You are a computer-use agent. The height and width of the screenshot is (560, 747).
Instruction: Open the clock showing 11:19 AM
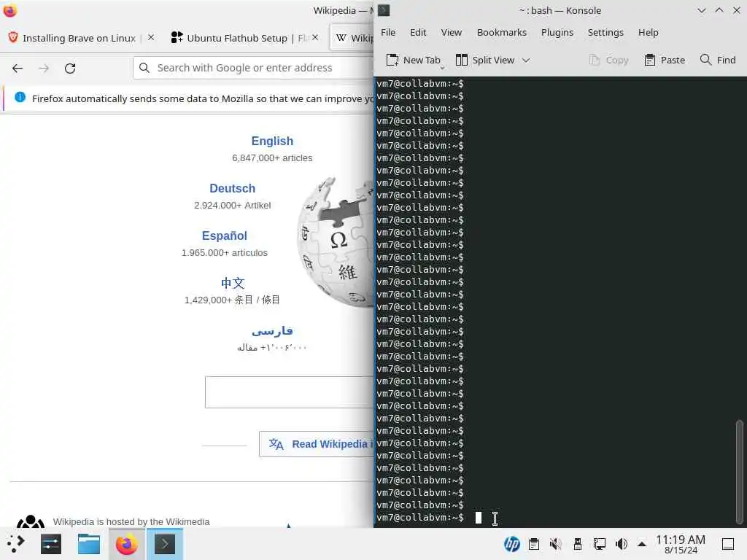pos(681,544)
